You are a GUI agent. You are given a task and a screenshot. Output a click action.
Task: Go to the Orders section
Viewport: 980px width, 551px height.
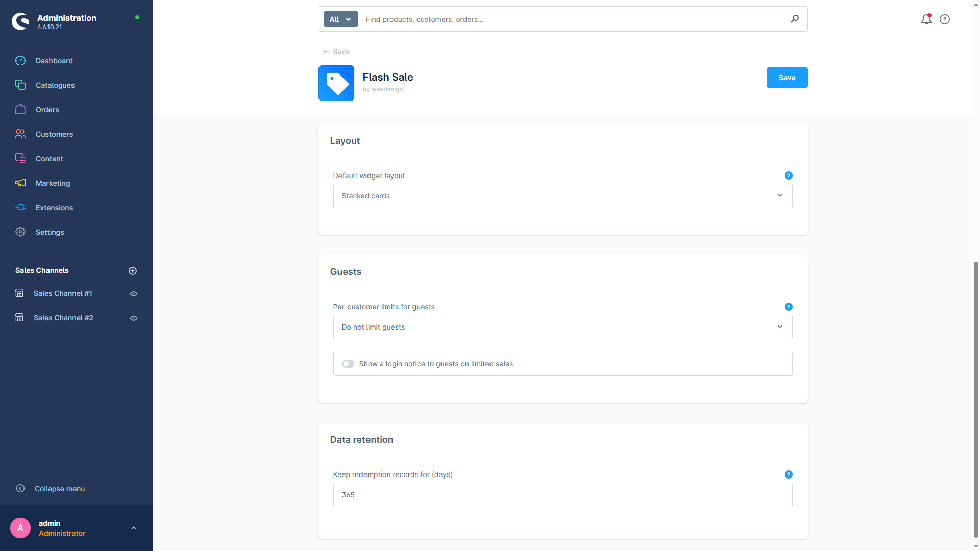click(x=47, y=110)
